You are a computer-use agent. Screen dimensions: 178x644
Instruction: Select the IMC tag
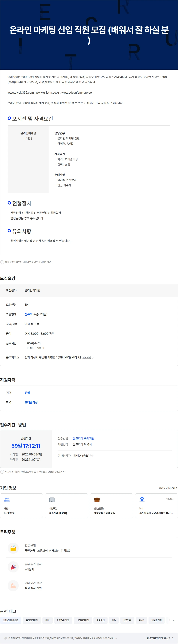pyautogui.click(x=48, y=620)
